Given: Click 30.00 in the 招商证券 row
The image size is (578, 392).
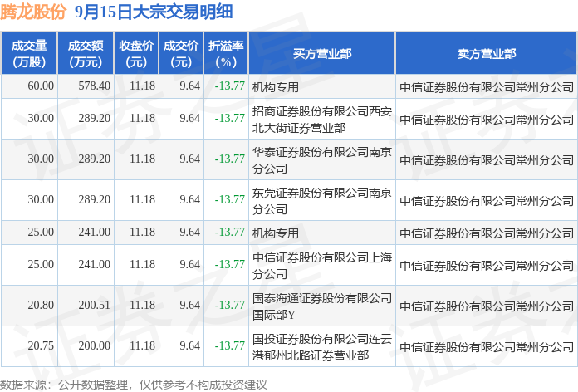Looking at the screenshot, I should coord(41,119).
